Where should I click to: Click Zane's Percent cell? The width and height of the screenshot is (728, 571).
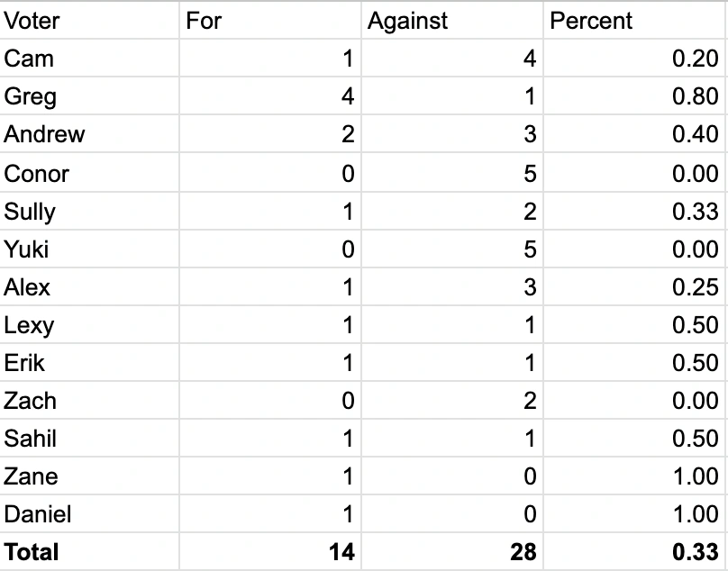coord(696,476)
